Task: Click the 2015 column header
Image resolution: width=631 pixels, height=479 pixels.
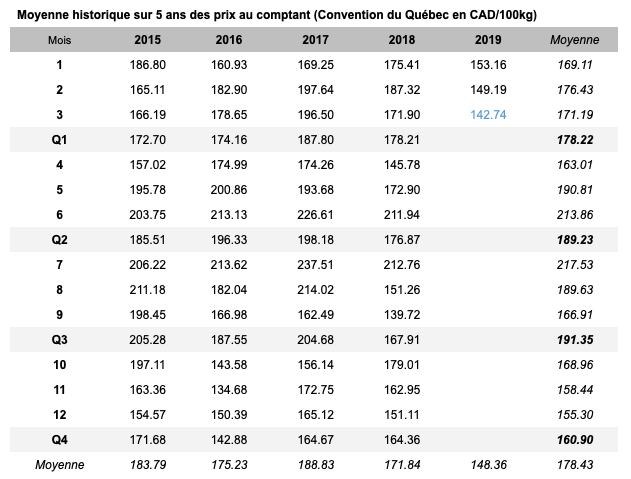Action: point(148,40)
